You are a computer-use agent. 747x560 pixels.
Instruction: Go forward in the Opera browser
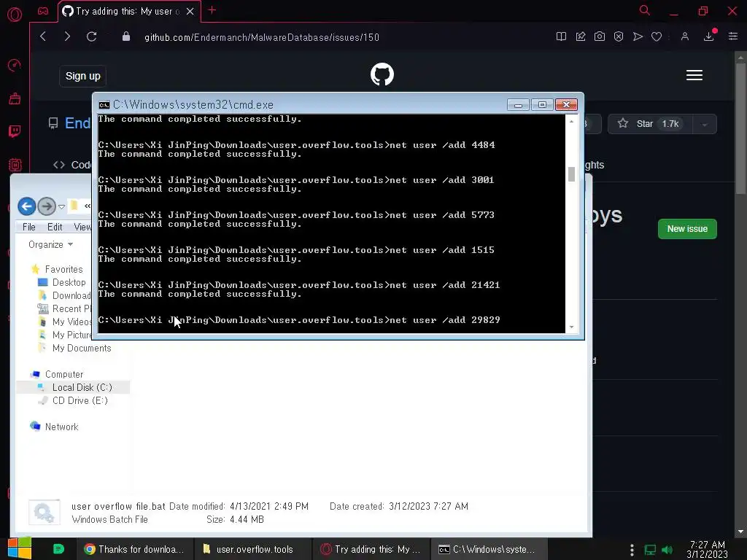click(67, 36)
